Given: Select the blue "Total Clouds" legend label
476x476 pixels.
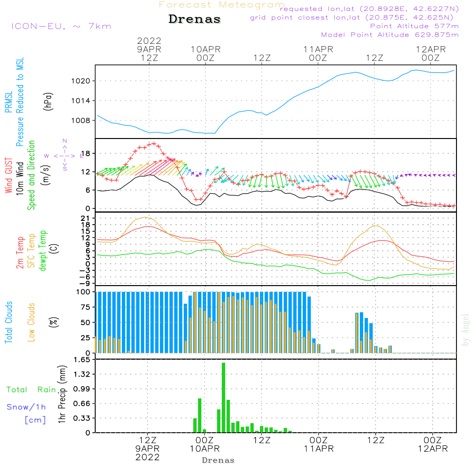Looking at the screenshot, I should (9, 322).
